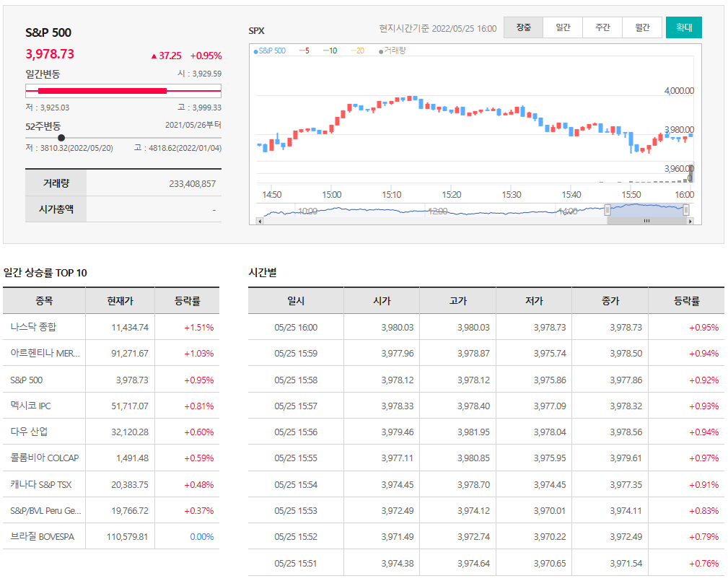Screen dimensions: 728x581
Task: Toggle the S&P 500 legend series
Action: [270, 51]
